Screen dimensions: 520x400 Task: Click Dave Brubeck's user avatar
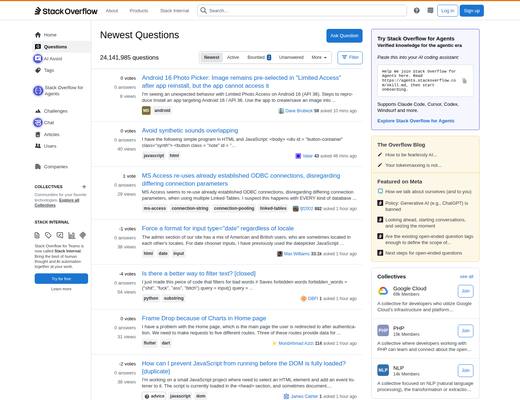coord(281,111)
